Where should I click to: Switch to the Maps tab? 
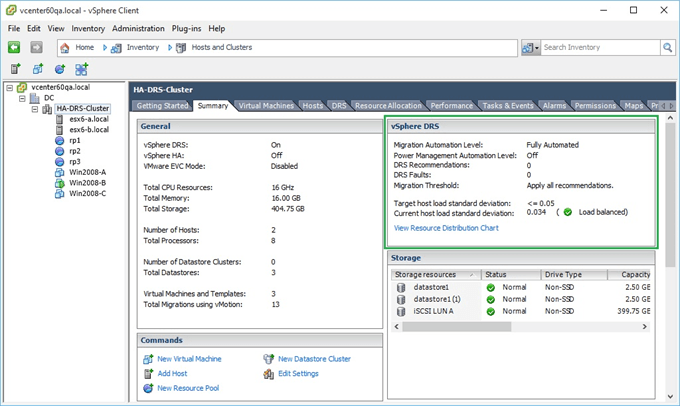pyautogui.click(x=634, y=106)
